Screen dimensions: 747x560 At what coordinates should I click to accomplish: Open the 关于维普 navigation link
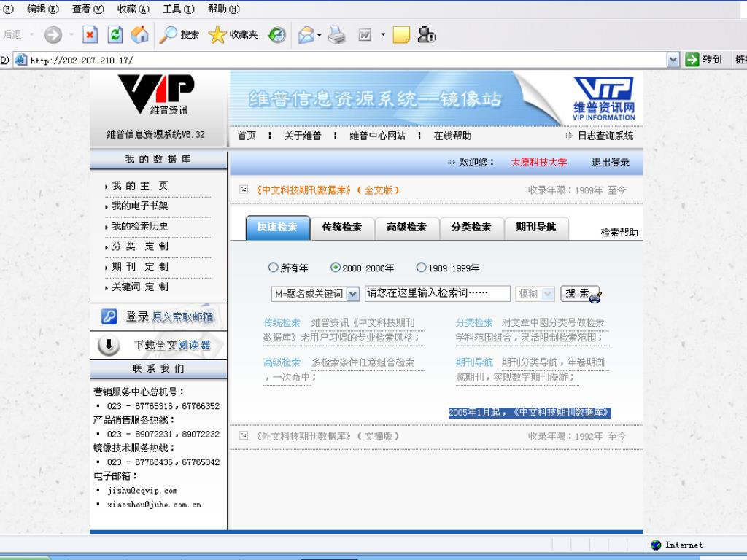coord(303,136)
